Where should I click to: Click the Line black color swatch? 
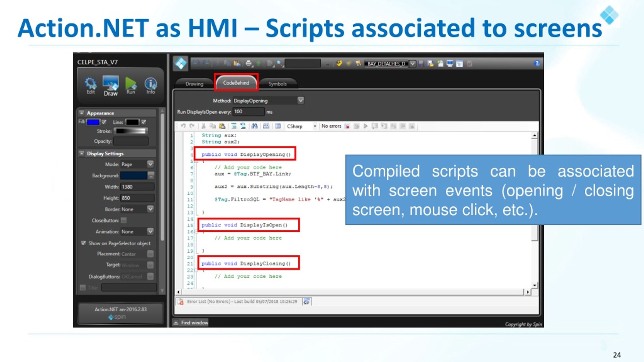pos(132,122)
